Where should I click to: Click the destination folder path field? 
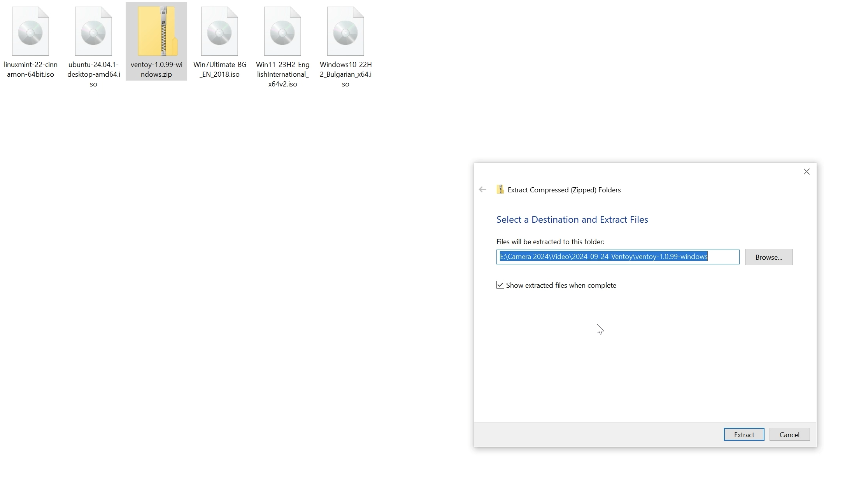pyautogui.click(x=618, y=257)
